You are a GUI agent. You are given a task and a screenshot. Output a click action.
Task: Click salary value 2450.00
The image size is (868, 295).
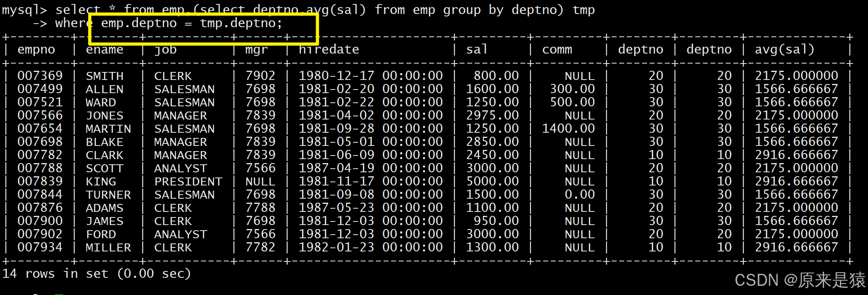tap(493, 155)
